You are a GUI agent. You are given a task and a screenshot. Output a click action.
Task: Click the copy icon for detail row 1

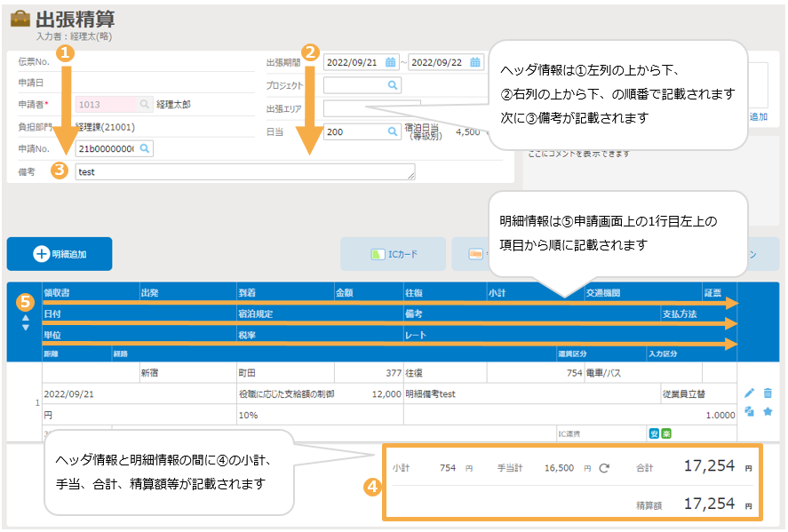coord(750,410)
